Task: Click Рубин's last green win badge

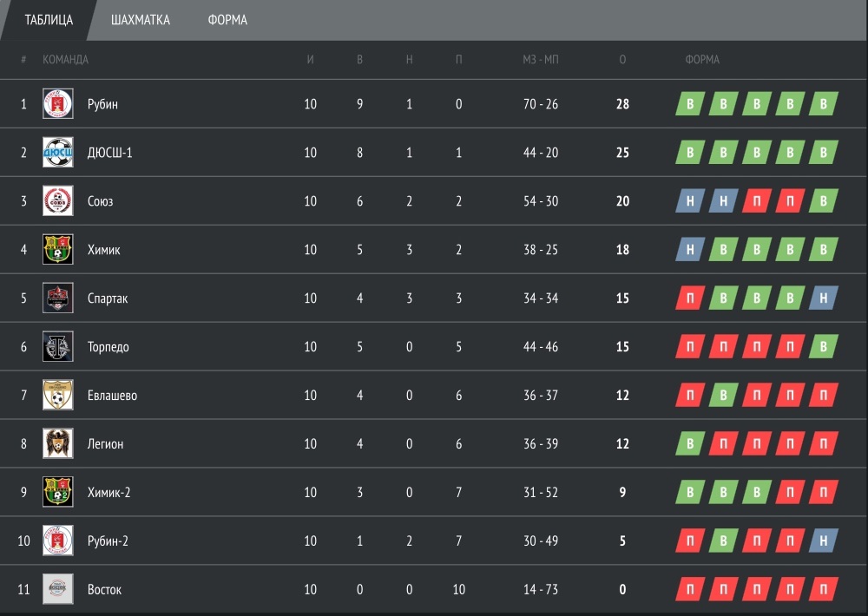Action: [823, 103]
